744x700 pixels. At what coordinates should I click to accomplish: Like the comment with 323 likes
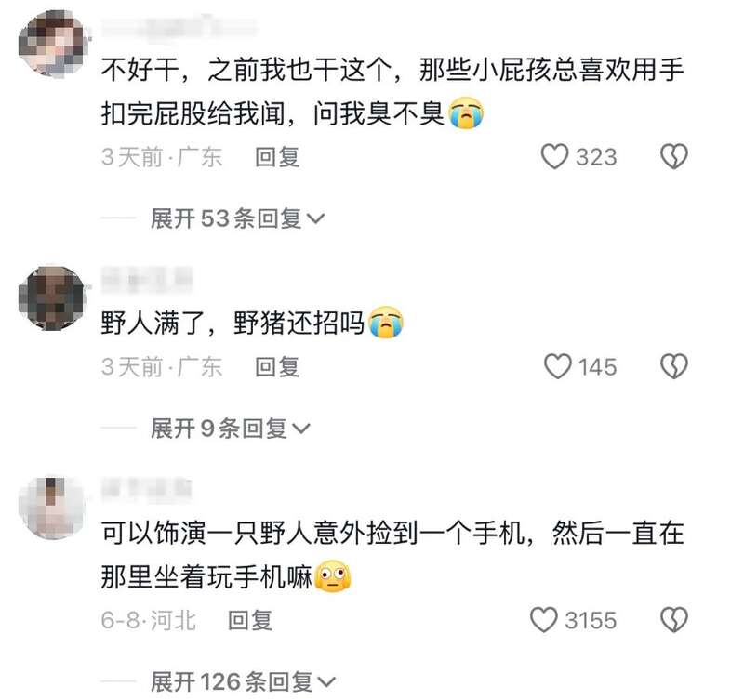[554, 156]
